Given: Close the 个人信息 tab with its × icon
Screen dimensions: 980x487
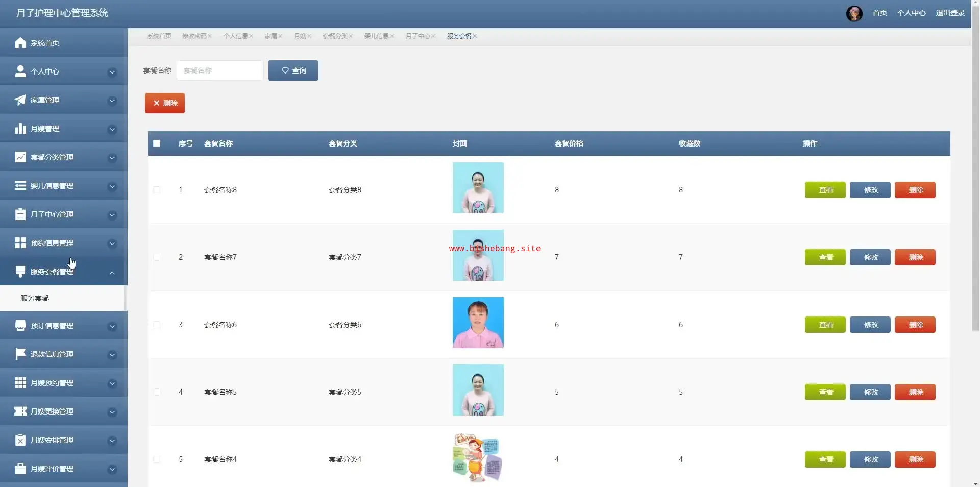Looking at the screenshot, I should pyautogui.click(x=251, y=36).
